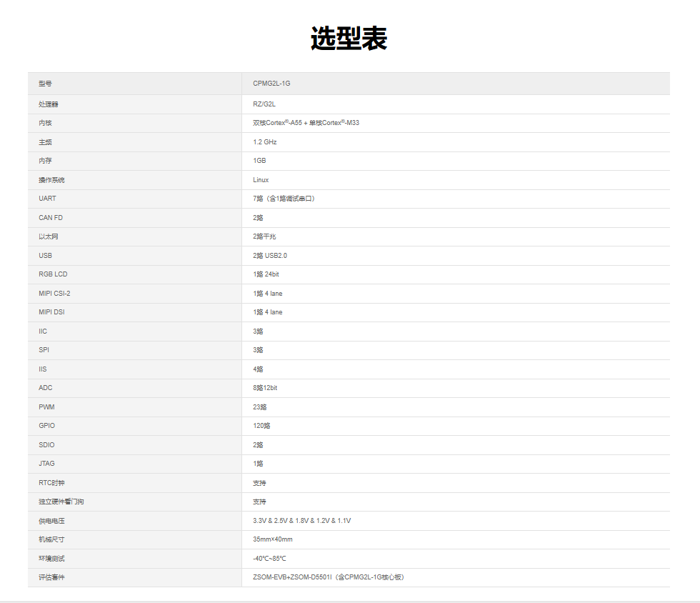
Task: Click the 8路12bit ADC value
Action: tap(265, 388)
